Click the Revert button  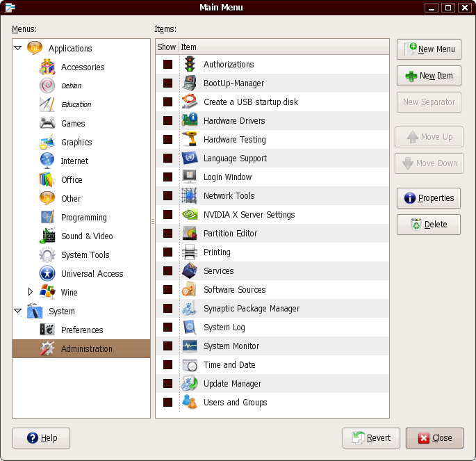(371, 438)
